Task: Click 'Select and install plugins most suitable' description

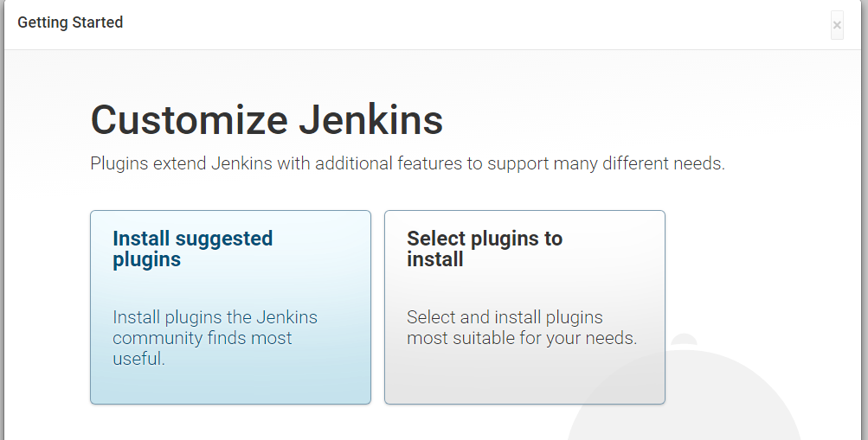Action: tap(505, 317)
